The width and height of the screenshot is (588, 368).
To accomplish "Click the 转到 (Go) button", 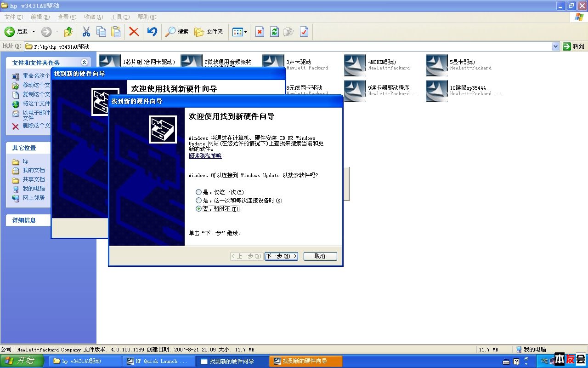I will click(x=574, y=46).
